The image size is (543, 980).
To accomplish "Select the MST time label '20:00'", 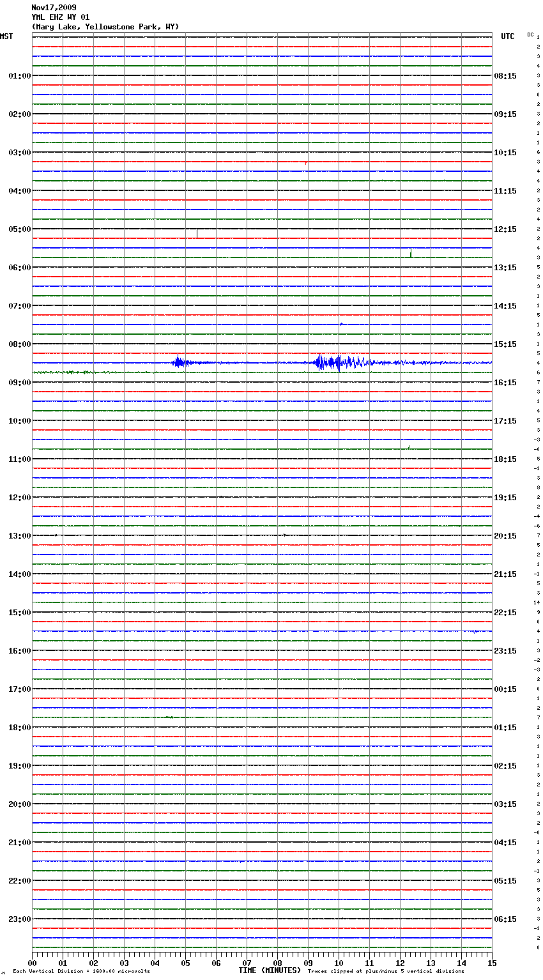I will pyautogui.click(x=20, y=804).
